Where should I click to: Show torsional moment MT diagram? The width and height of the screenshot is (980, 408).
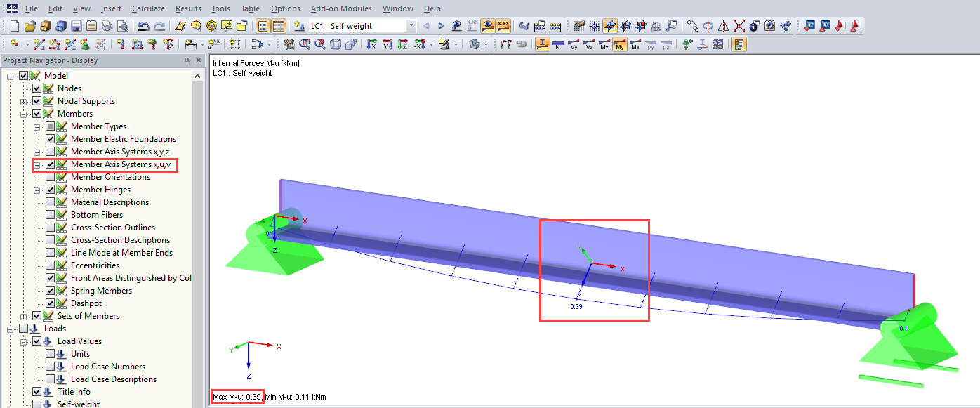pyautogui.click(x=604, y=44)
